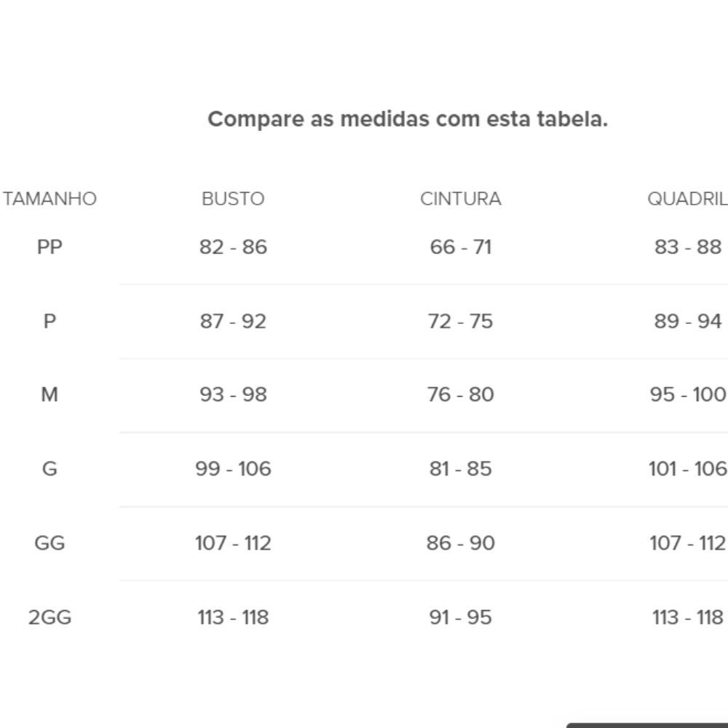Select the M size row label
Viewport: 728px width, 728px height.
[50, 395]
